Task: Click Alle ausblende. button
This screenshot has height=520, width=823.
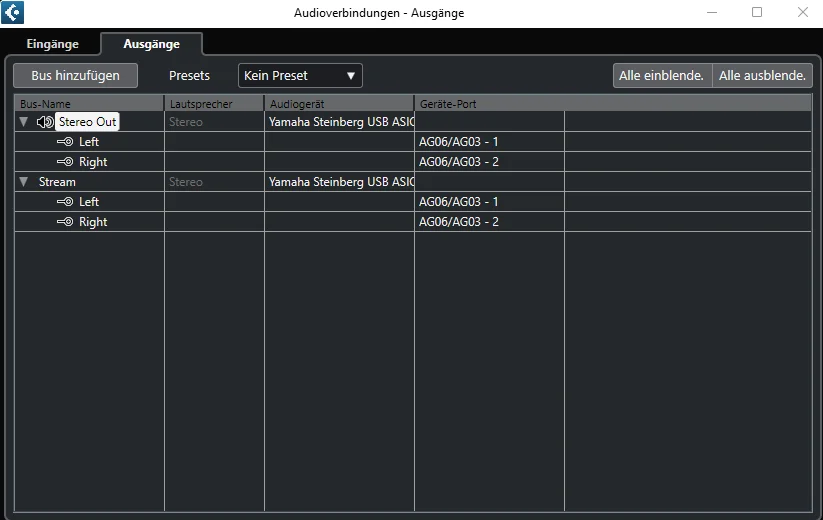Action: click(x=762, y=76)
